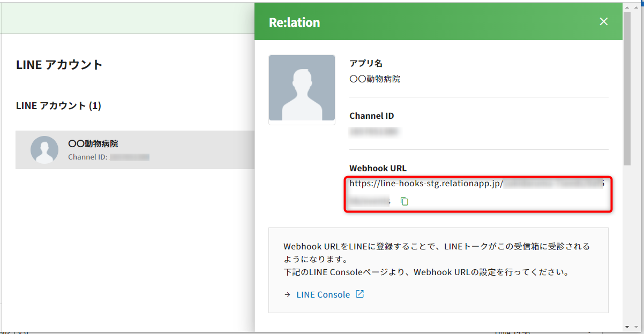Viewport: 644px width, 334px height.
Task: Click the scrollbar down arrow
Action: point(627,327)
